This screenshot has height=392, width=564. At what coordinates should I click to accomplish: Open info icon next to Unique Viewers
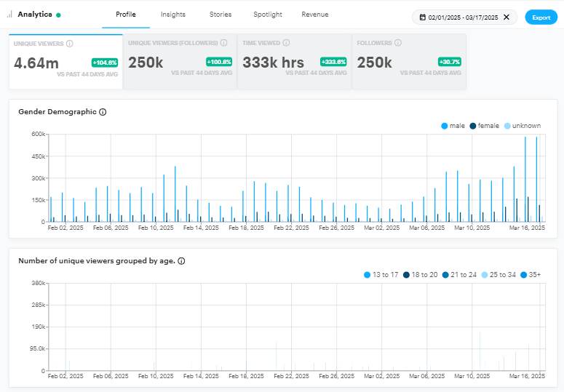tap(70, 44)
